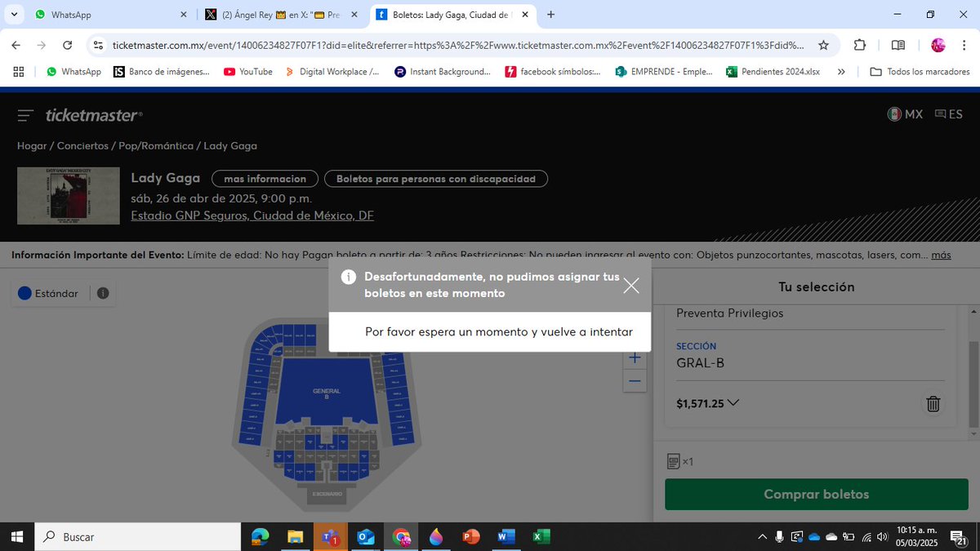Open the tab search dropdown arrow
The image size is (980, 551).
(14, 15)
